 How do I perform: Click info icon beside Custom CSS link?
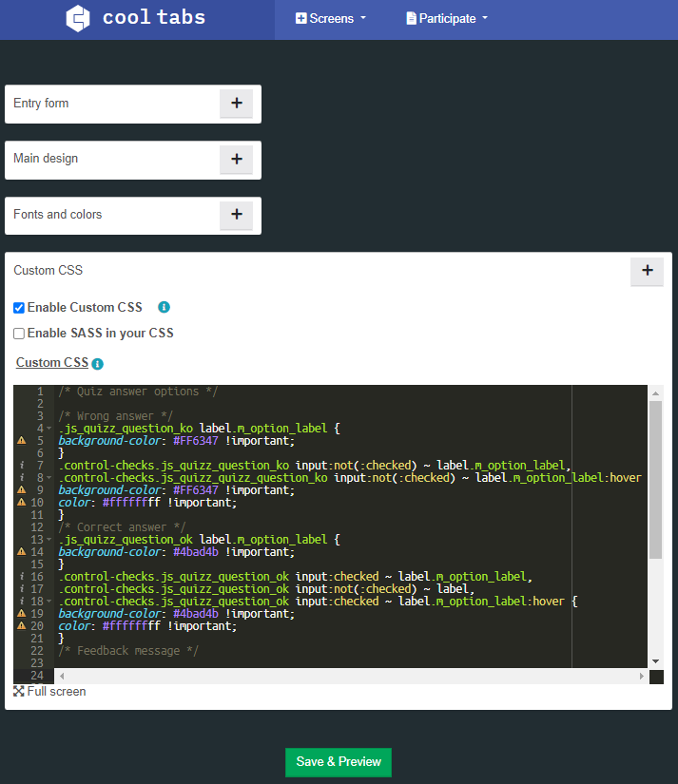coord(98,364)
